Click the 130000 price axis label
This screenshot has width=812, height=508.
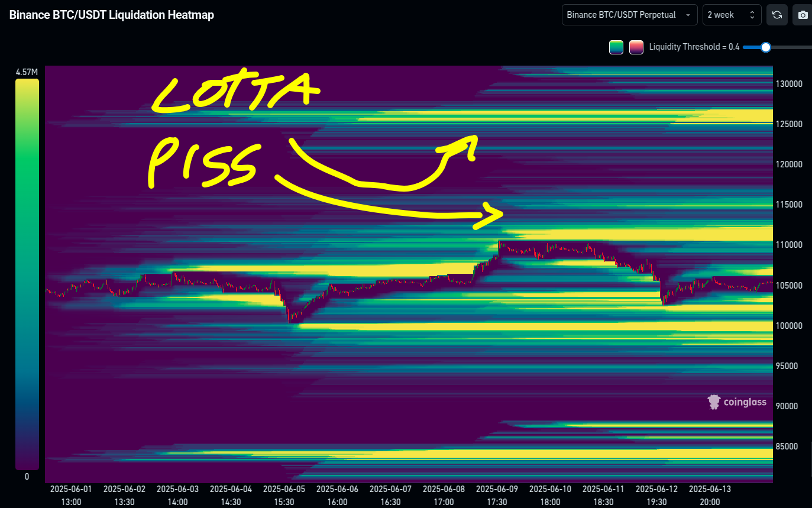tap(788, 84)
